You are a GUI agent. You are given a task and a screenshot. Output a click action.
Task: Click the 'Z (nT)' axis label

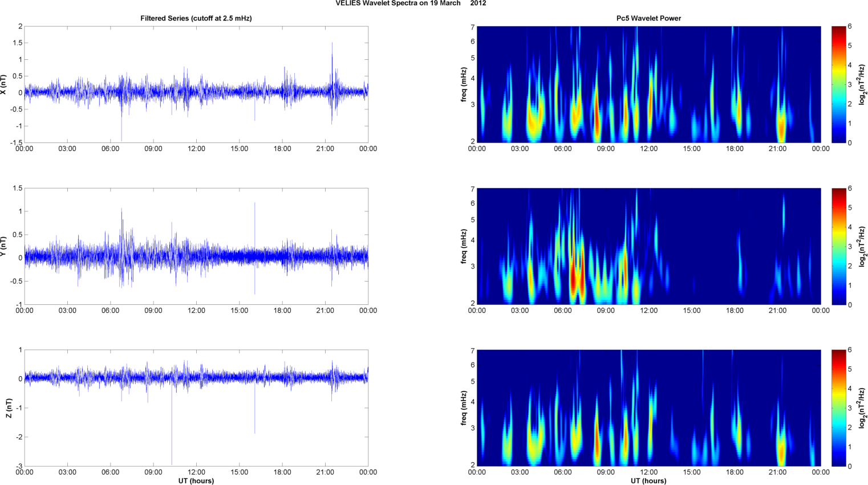[x=8, y=408]
